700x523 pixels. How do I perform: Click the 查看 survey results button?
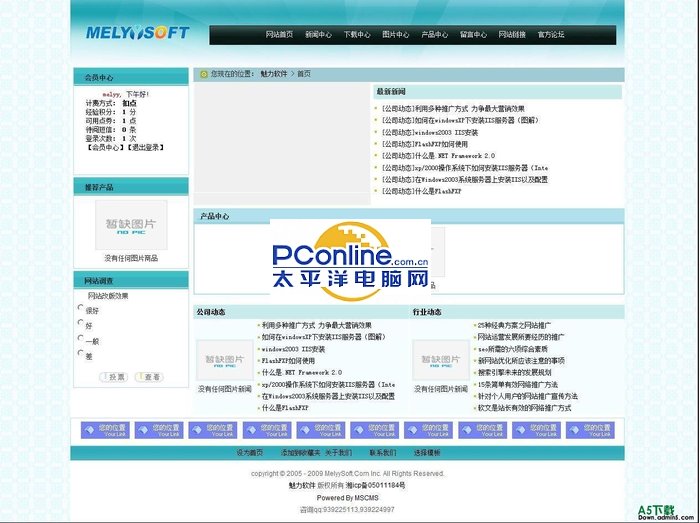tap(149, 377)
